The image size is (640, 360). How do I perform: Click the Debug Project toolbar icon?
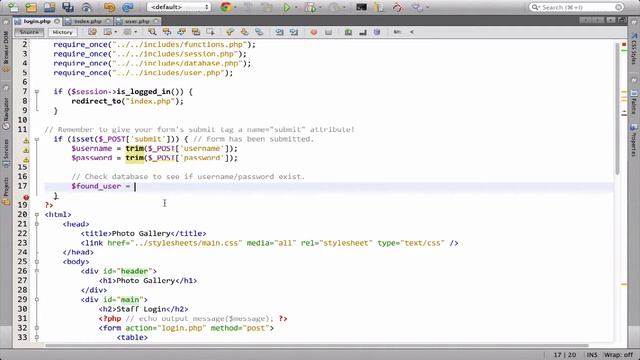coord(311,7)
